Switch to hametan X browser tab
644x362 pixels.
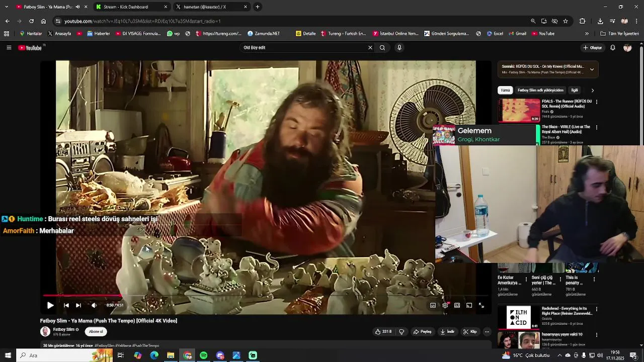click(x=210, y=7)
